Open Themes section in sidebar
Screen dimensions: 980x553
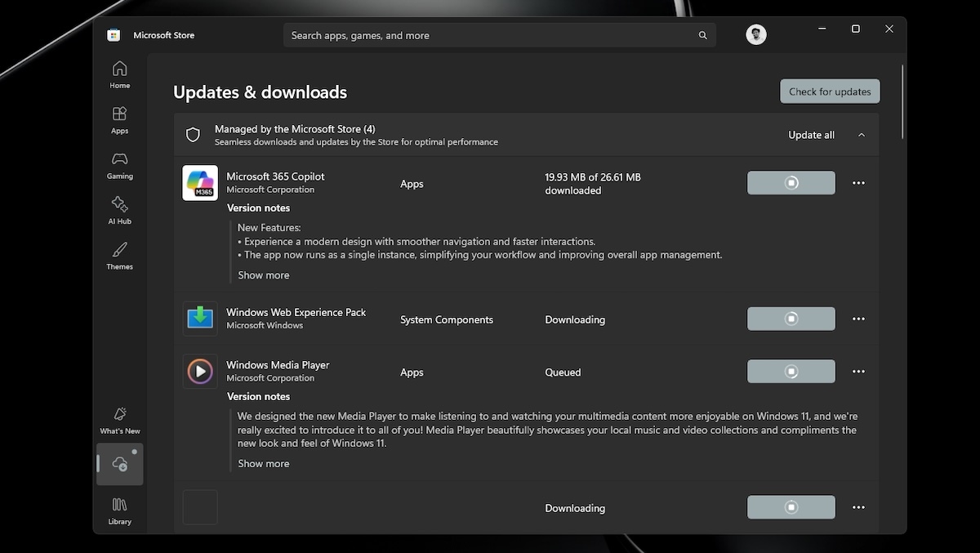tap(119, 256)
